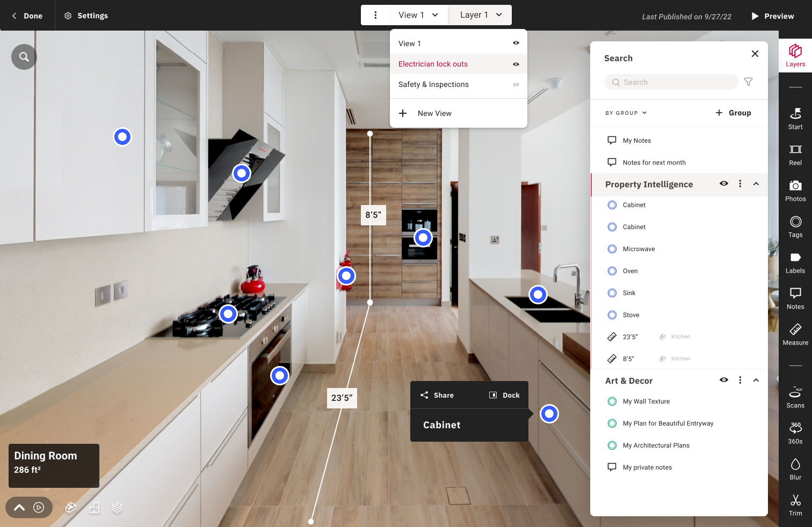Toggle visibility of Property Intelligence group
Screen dimensions: 812x527
coord(723,184)
